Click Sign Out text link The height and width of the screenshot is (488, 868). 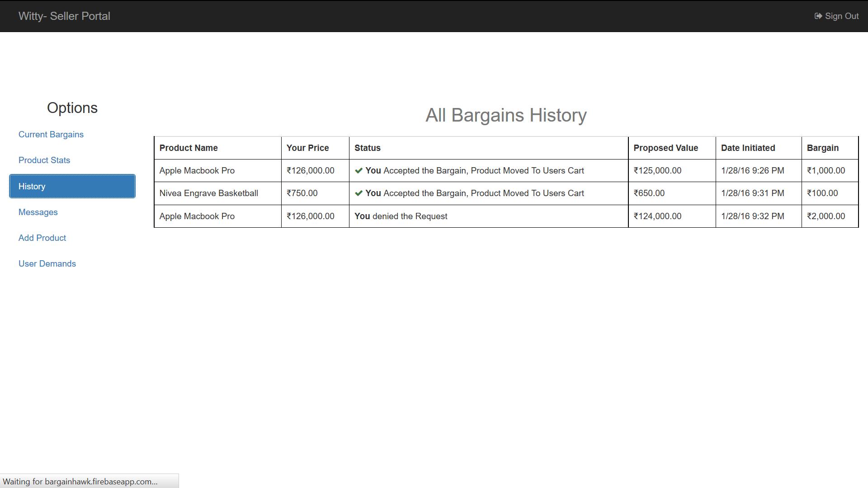coord(841,16)
